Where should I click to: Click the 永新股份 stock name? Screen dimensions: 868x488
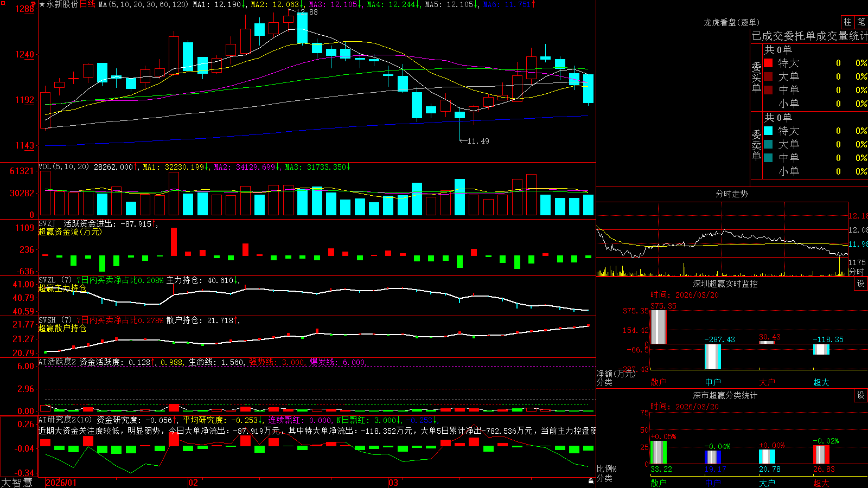coord(62,4)
